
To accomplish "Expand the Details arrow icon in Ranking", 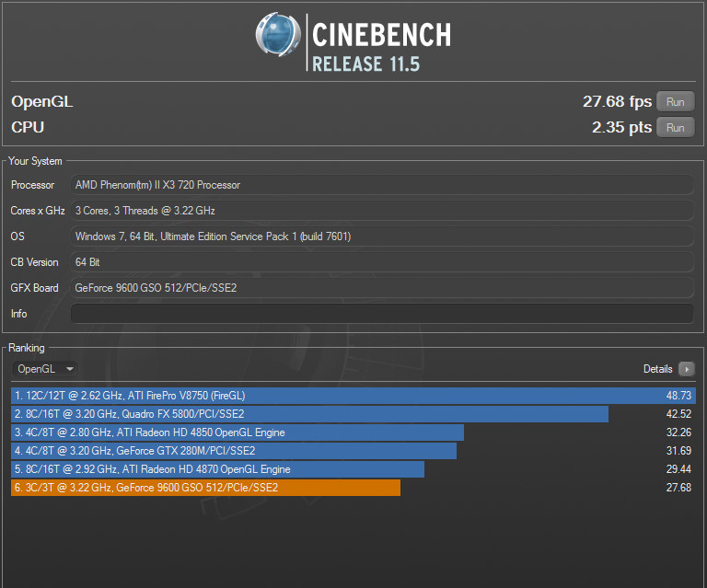I will pyautogui.click(x=686, y=369).
